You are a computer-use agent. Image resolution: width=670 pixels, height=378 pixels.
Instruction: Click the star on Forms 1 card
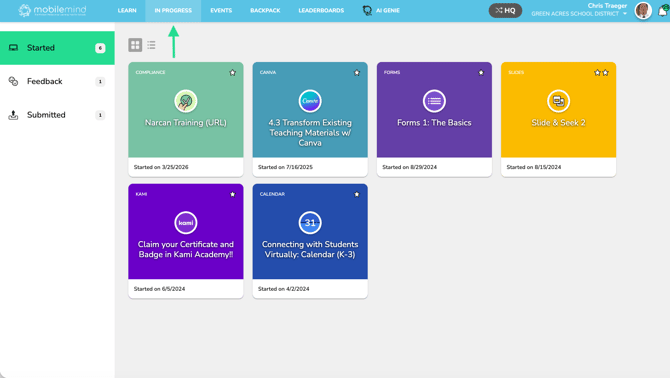[x=481, y=73]
